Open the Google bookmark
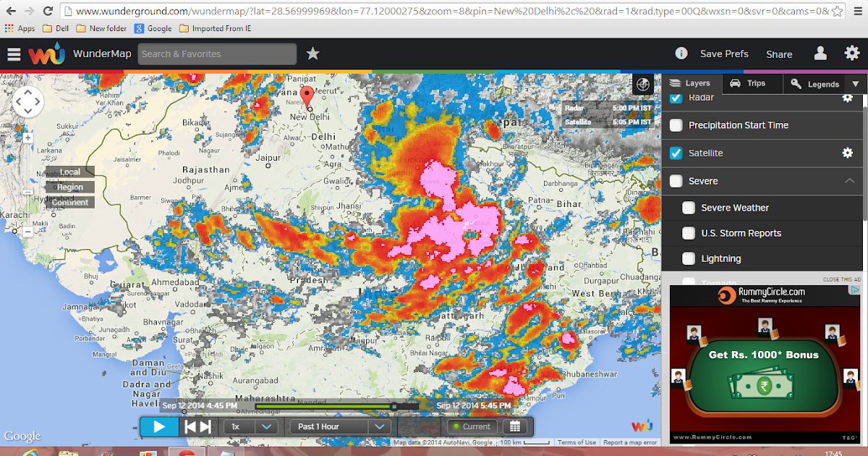This screenshot has width=868, height=456. [x=153, y=28]
